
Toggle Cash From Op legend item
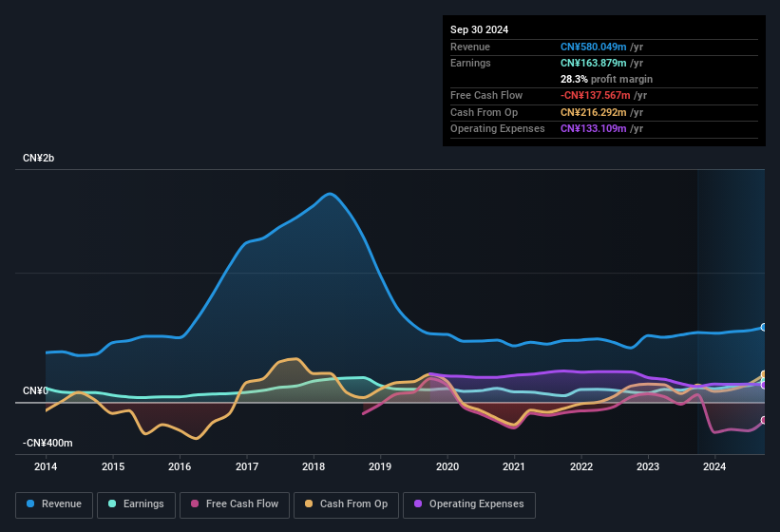pos(347,504)
